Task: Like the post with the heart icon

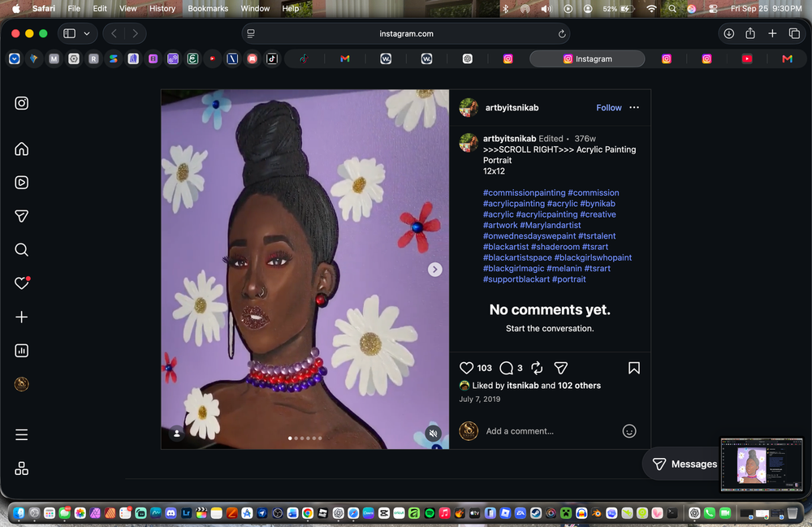Action: coord(466,368)
